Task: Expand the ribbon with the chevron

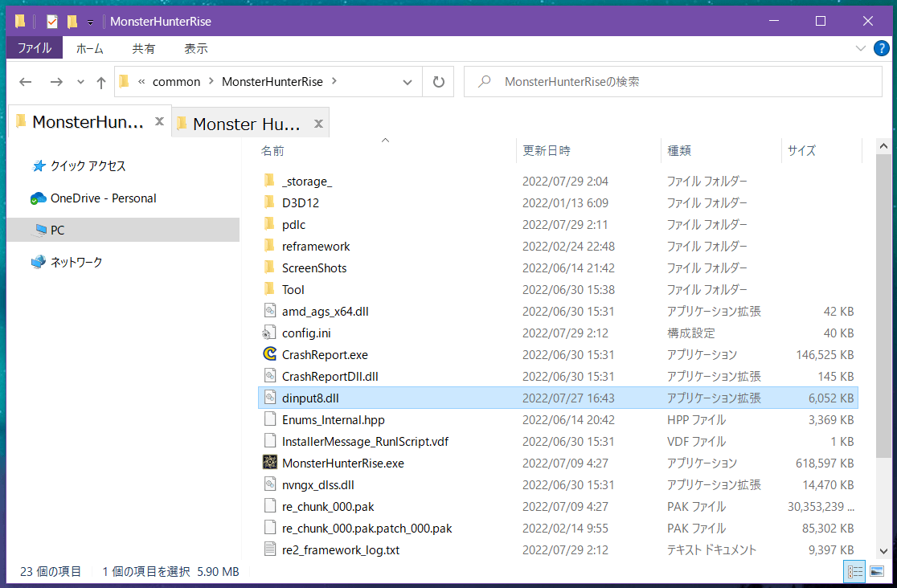Action: (x=860, y=49)
